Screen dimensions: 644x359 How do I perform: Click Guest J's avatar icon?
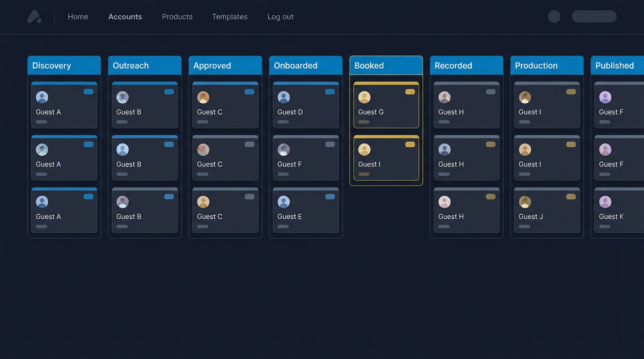525,202
